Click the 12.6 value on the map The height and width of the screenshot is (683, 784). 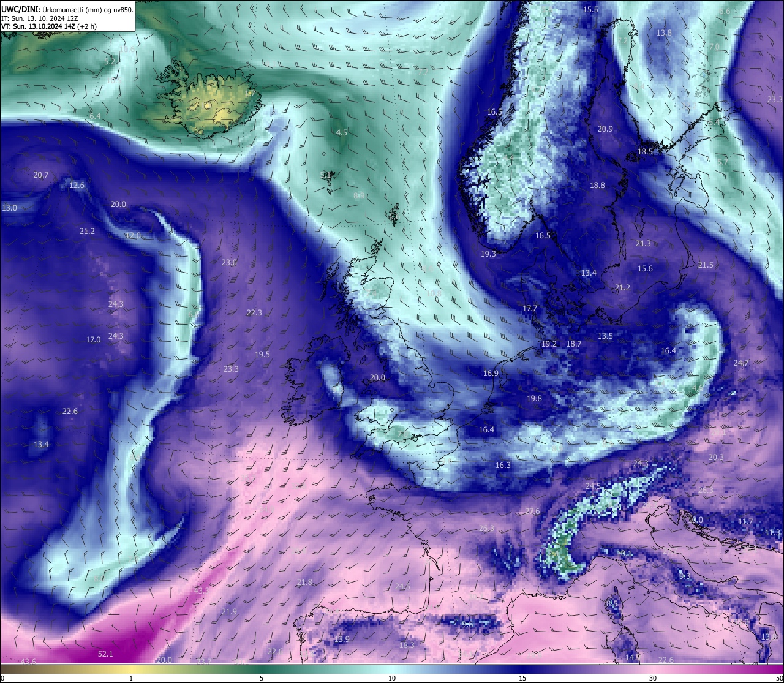(77, 185)
